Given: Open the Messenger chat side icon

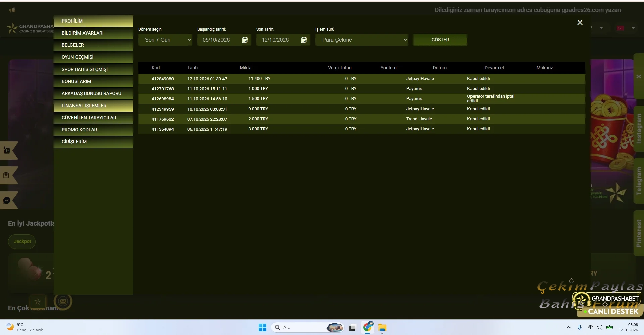Looking at the screenshot, I should click(7, 201).
